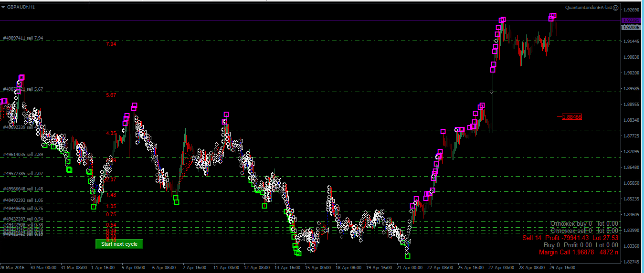Viewport: 644px width, 273px height.
Task: Click the QuantumLondonEA smiley face icon
Action: pyautogui.click(x=616, y=8)
